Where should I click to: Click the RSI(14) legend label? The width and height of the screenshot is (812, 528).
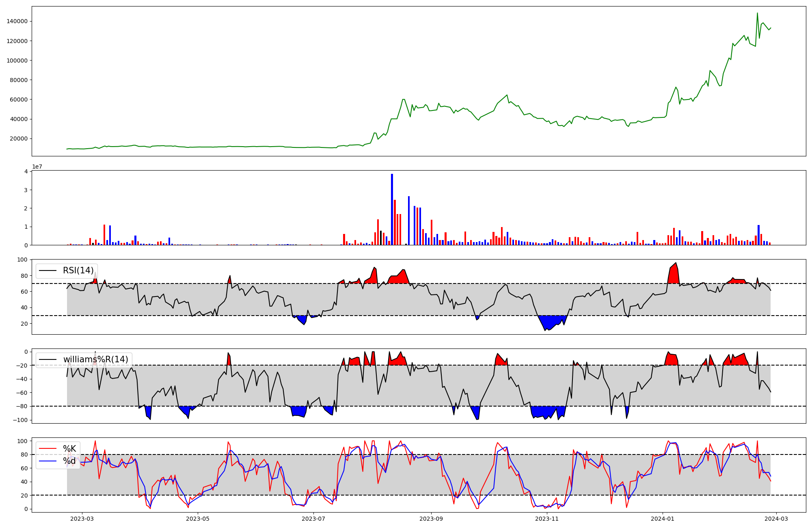(x=78, y=270)
